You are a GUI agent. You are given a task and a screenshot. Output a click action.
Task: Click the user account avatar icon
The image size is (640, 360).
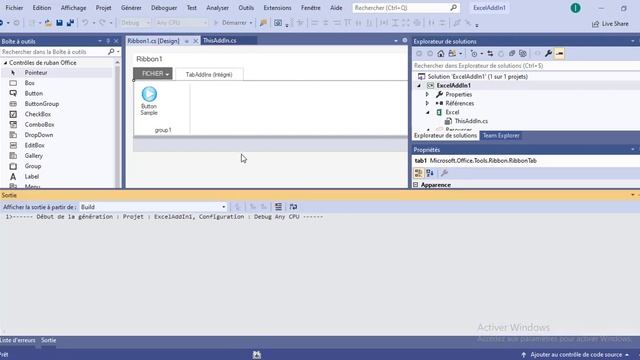click(576, 8)
